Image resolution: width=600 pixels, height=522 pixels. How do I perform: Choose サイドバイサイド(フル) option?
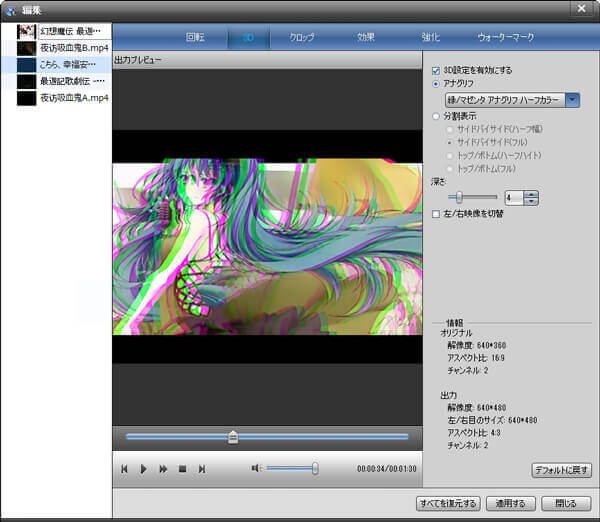coord(450,142)
